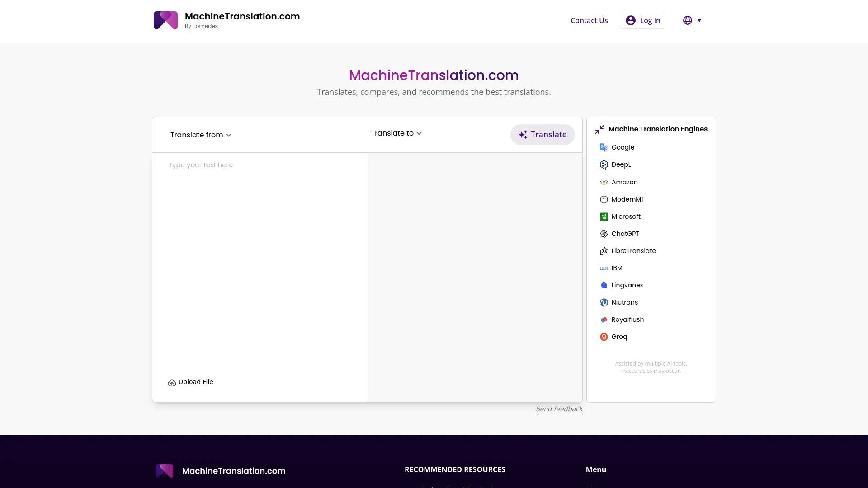Select the Groq engine label
This screenshot has width=868, height=488.
coord(619,337)
